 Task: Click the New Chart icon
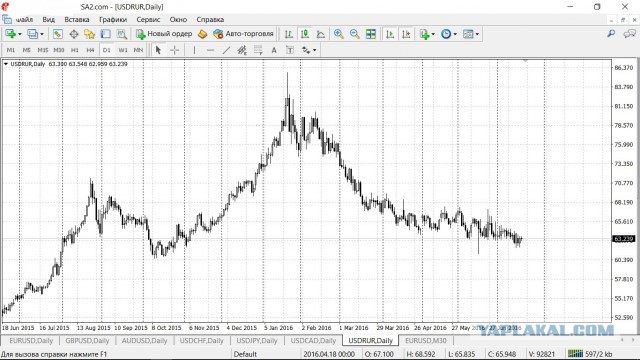[10, 34]
